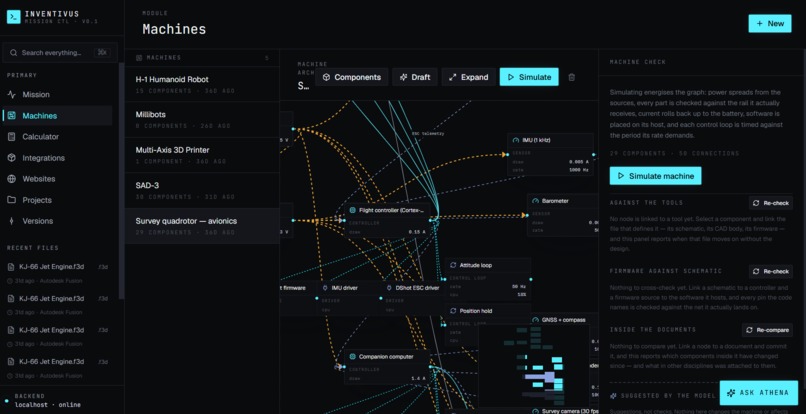Click the IMU driver plug icon
Screen dimensions: 806x414
pos(325,288)
